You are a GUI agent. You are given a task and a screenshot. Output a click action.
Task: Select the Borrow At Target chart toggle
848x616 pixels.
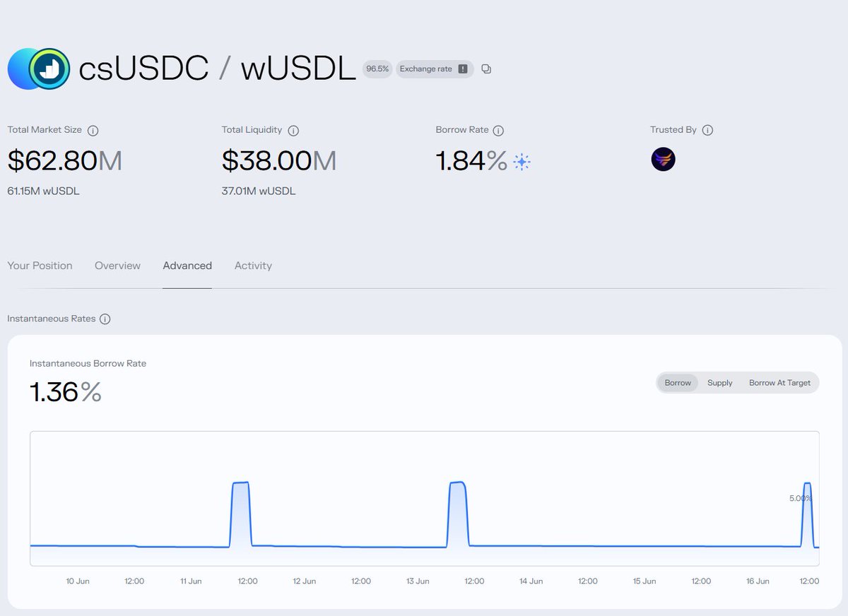pyautogui.click(x=779, y=383)
